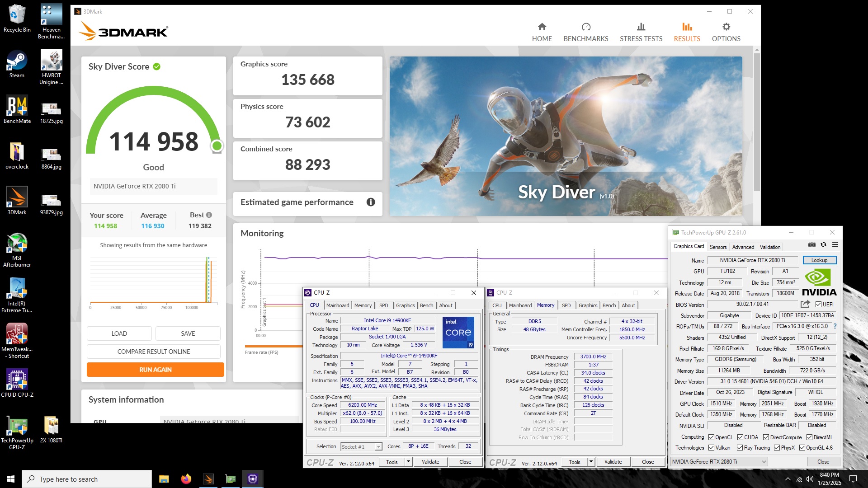This screenshot has width=868, height=488.
Task: Click the Bus Interface question mark
Action: 835,326
